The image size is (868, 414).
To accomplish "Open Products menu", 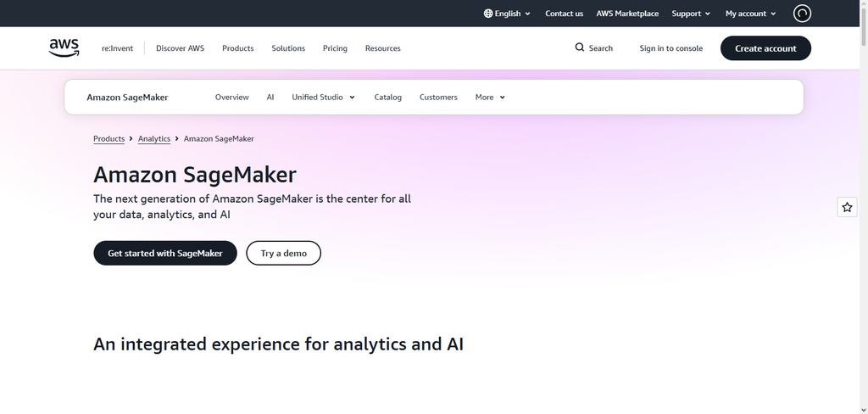I will point(238,48).
